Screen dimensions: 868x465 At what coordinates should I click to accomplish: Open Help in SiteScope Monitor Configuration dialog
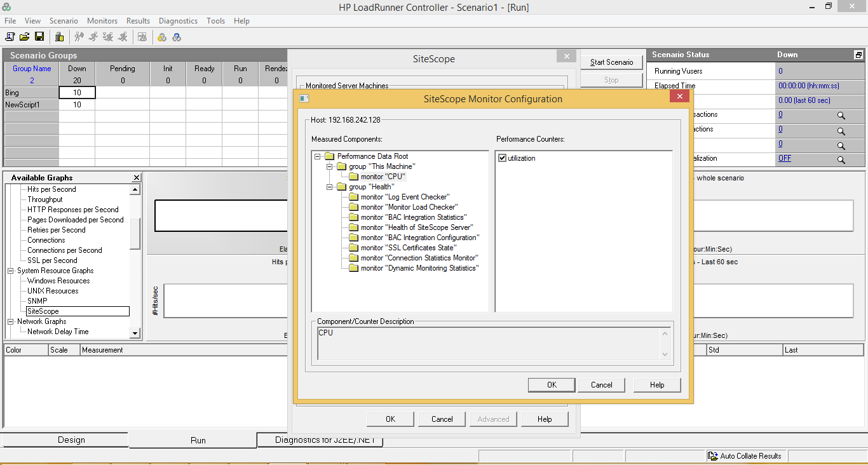coord(657,384)
